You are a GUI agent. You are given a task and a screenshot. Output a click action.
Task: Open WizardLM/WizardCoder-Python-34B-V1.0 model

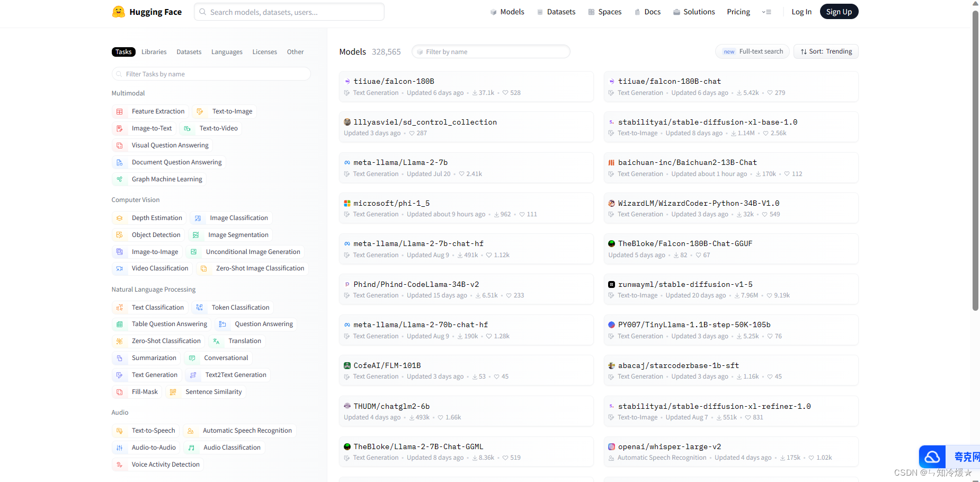(731, 208)
